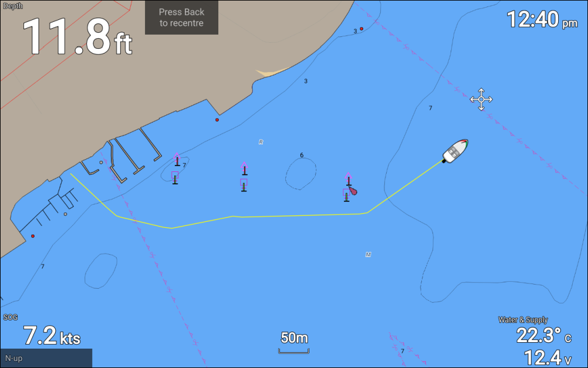The width and height of the screenshot is (588, 368).
Task: Select the westernmost pink beacon marker
Action: click(x=177, y=160)
